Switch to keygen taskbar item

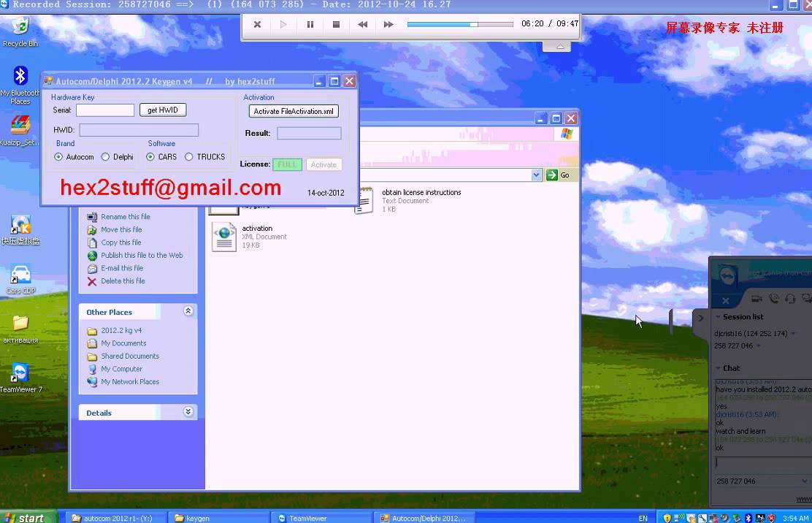(x=220, y=518)
